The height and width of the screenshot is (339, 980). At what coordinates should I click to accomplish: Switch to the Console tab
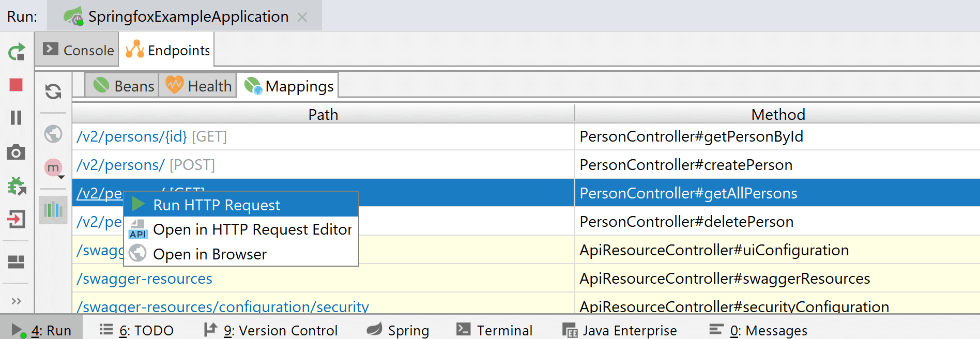tap(78, 50)
